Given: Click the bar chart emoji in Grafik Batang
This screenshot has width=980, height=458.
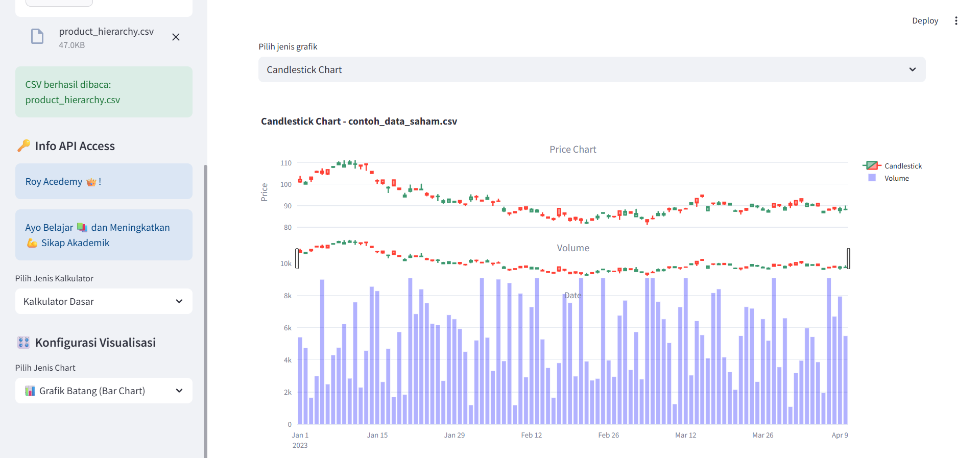Looking at the screenshot, I should point(30,391).
